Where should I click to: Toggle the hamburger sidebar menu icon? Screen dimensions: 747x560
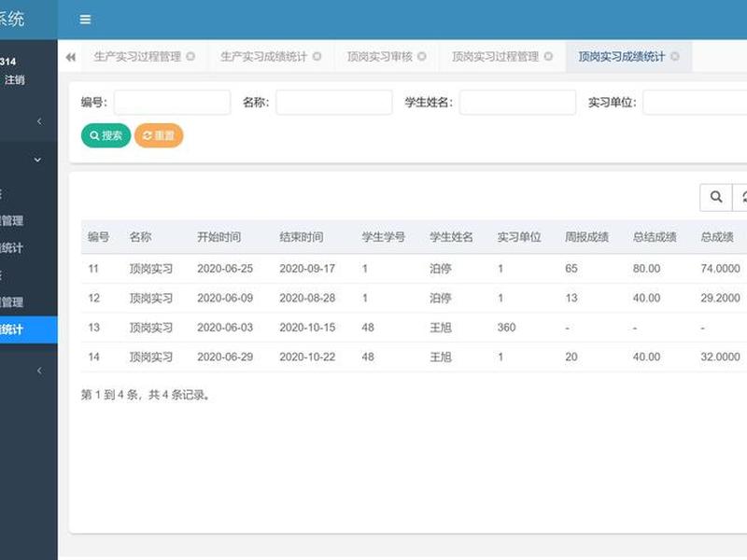pyautogui.click(x=85, y=20)
